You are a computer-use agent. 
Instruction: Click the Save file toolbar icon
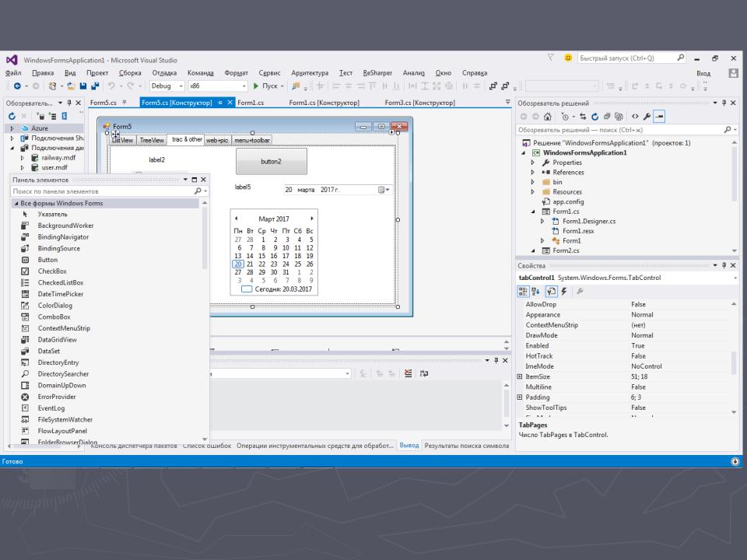(x=83, y=86)
